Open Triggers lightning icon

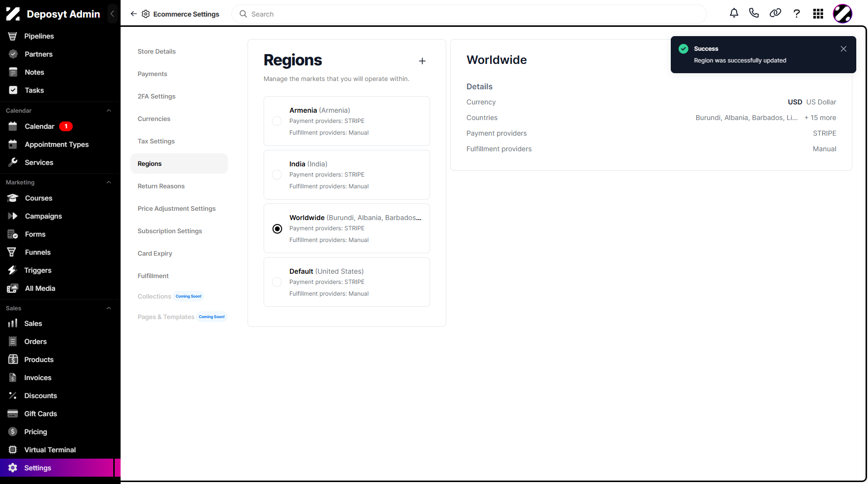[12, 270]
